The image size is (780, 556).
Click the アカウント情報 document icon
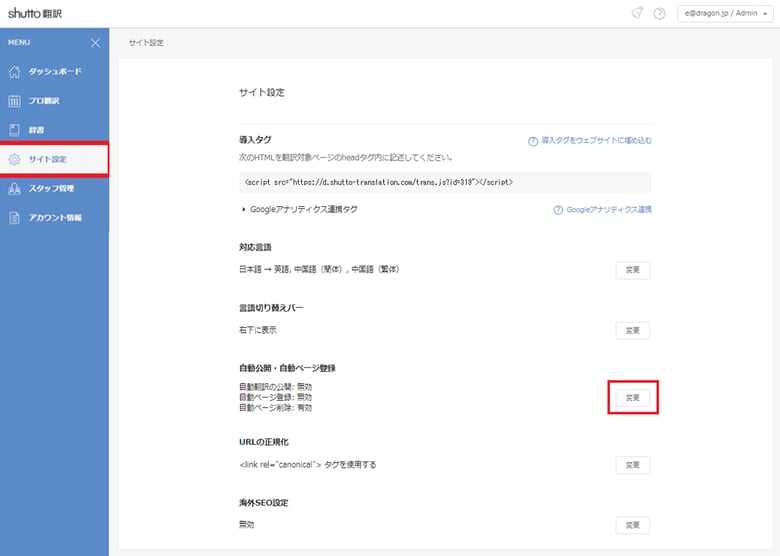pos(14,218)
